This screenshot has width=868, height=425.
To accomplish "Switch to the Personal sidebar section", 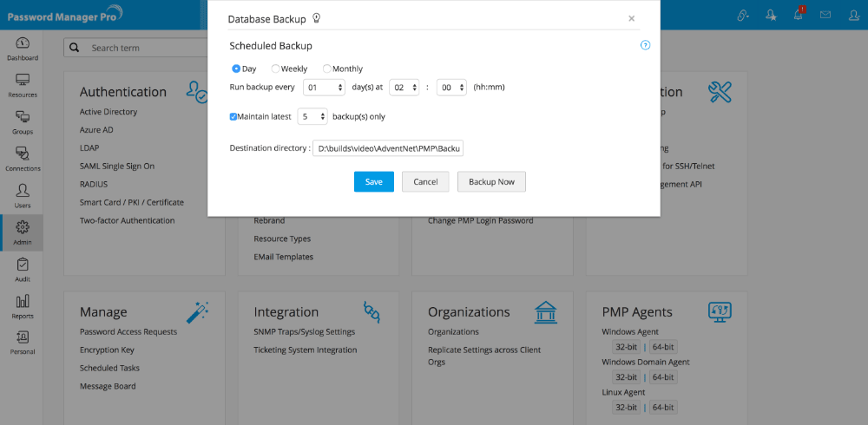I will coord(23,342).
